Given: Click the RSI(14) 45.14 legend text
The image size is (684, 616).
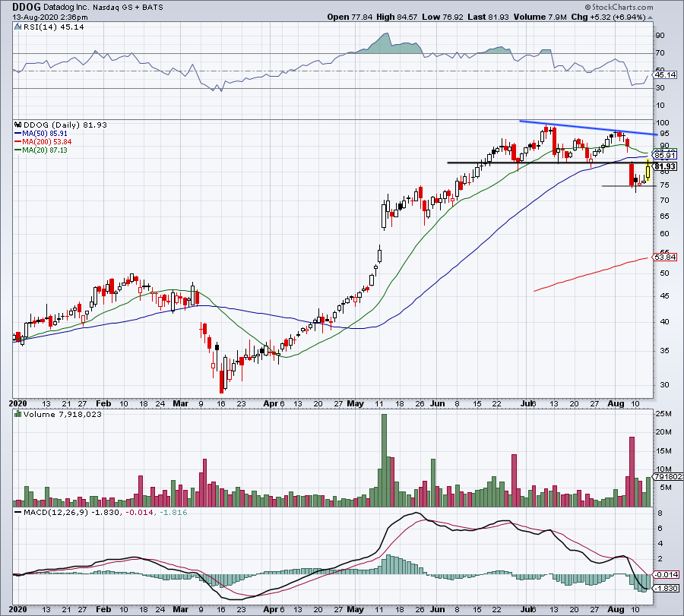Looking at the screenshot, I should pos(53,27).
